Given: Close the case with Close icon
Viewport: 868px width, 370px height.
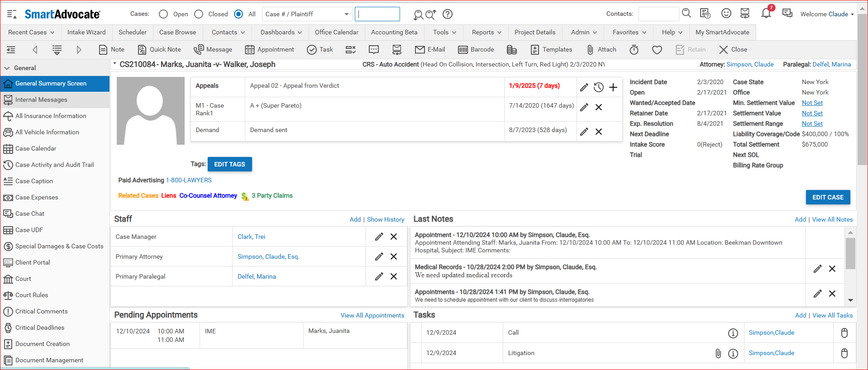Looking at the screenshot, I should point(733,50).
